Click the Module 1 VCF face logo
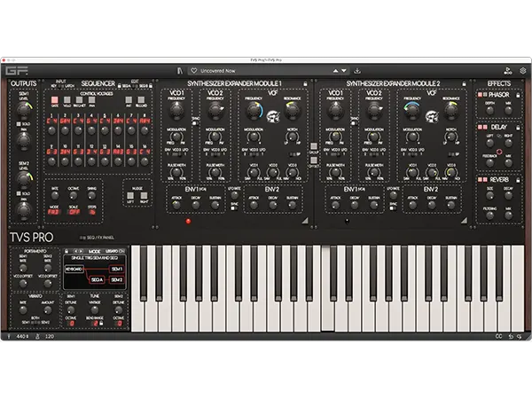The height and width of the screenshot is (399, 532). [273, 116]
